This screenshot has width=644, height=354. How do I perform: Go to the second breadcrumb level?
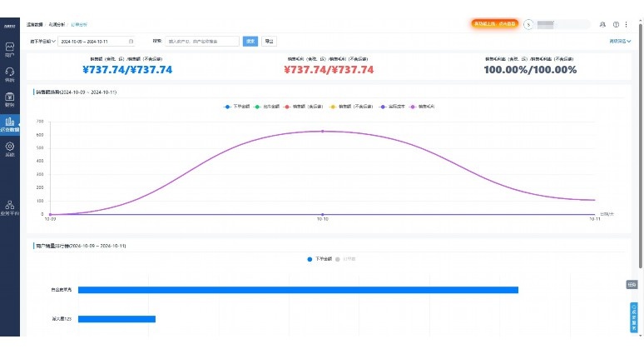tap(57, 25)
